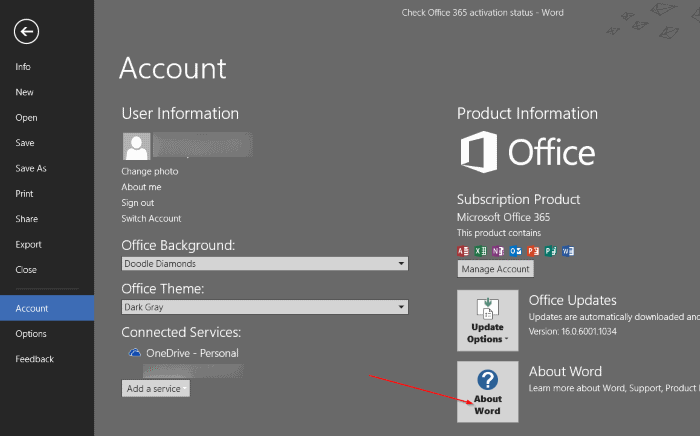Click the Microsoft Office 365 product name

pyautogui.click(x=503, y=217)
